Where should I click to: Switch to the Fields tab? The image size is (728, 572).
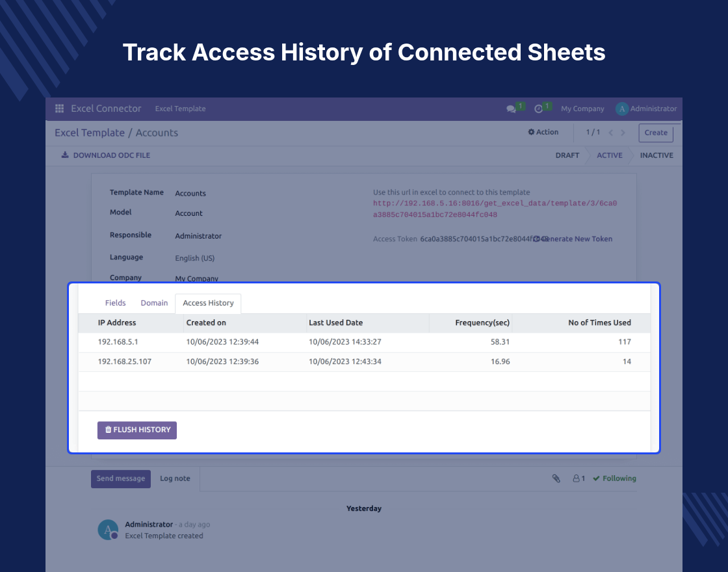(115, 303)
